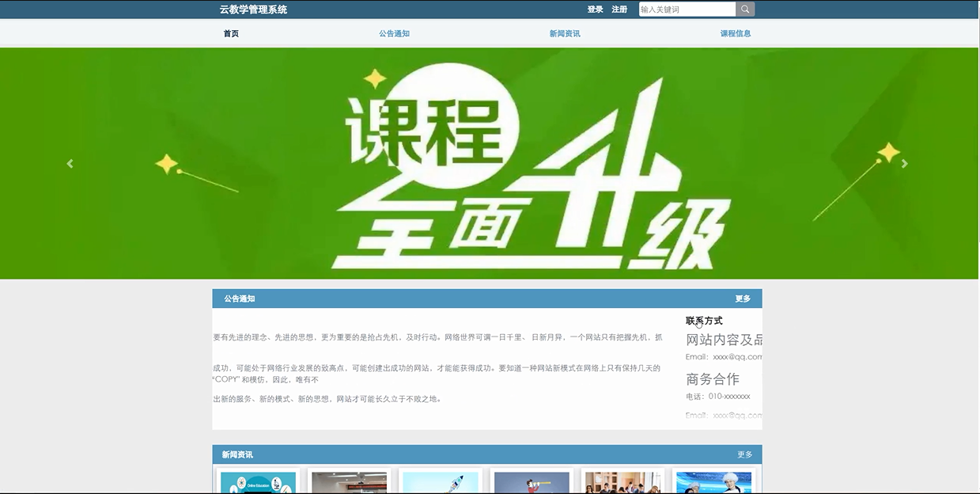Click the 网站内容及品 heading text
The width and height of the screenshot is (980, 494).
(x=724, y=340)
